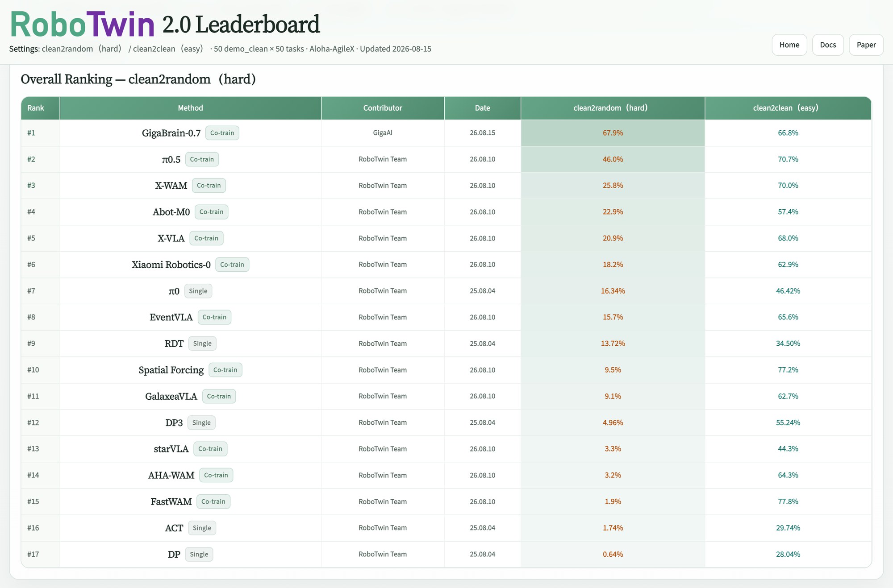This screenshot has width=893, height=588.
Task: Sort by clean2random (hard) column header
Action: pyautogui.click(x=613, y=108)
